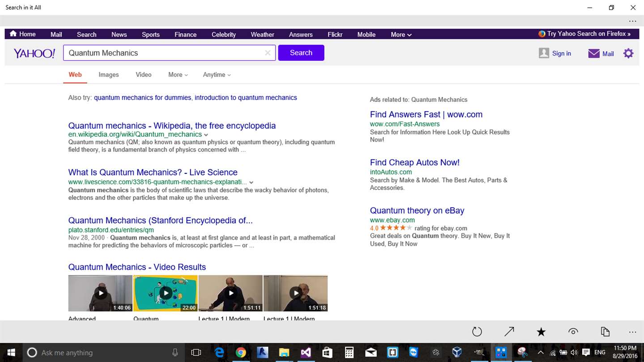The height and width of the screenshot is (362, 644).
Task: Switch to the Images tab
Action: tap(109, 75)
